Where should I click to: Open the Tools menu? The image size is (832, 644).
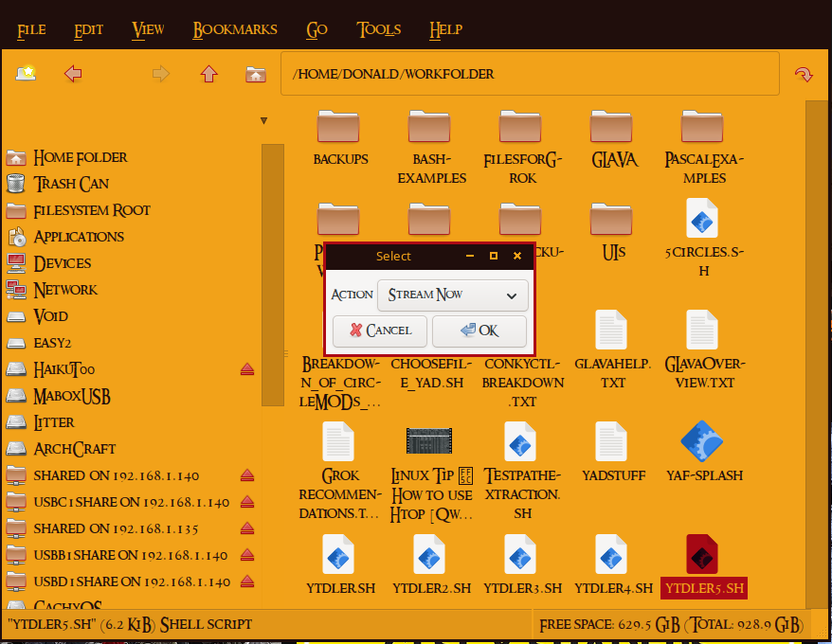379,29
